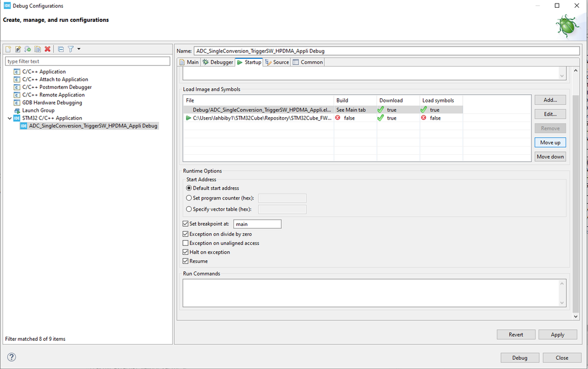Screen dimensions: 588x369
Task: Click the Build column header
Action: click(355, 101)
